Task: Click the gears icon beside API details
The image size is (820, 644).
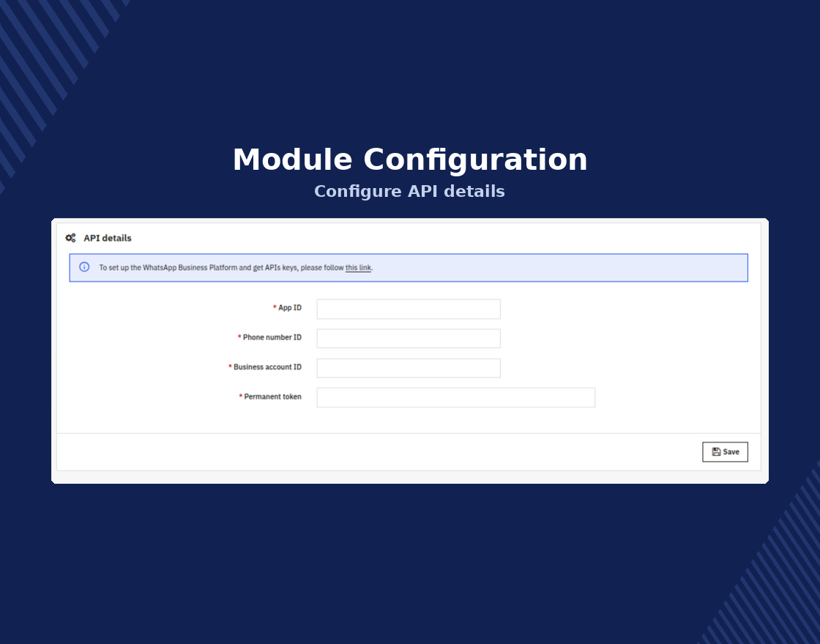Action: coord(70,238)
